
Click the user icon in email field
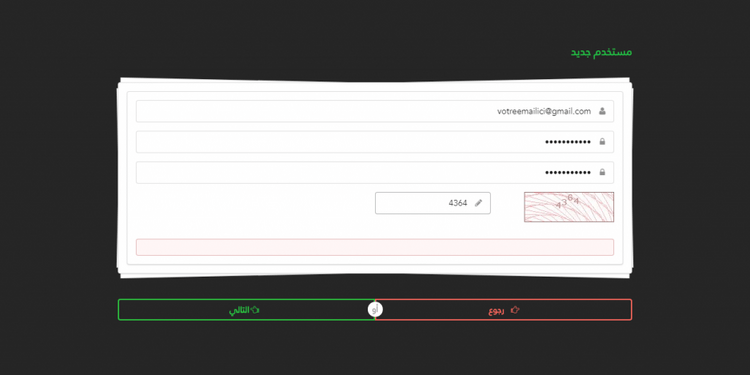click(x=602, y=111)
